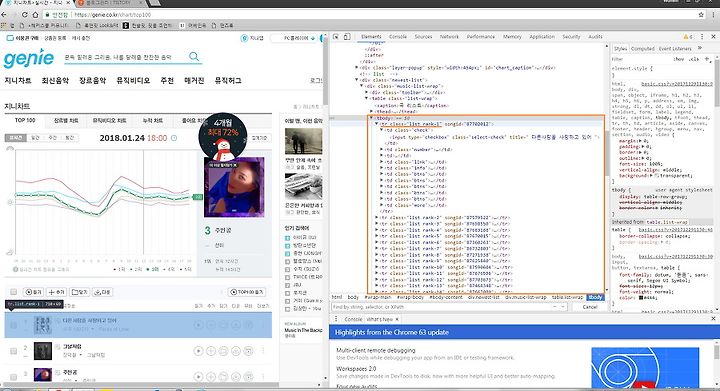Click Chrome reload page icon

tap(25, 15)
